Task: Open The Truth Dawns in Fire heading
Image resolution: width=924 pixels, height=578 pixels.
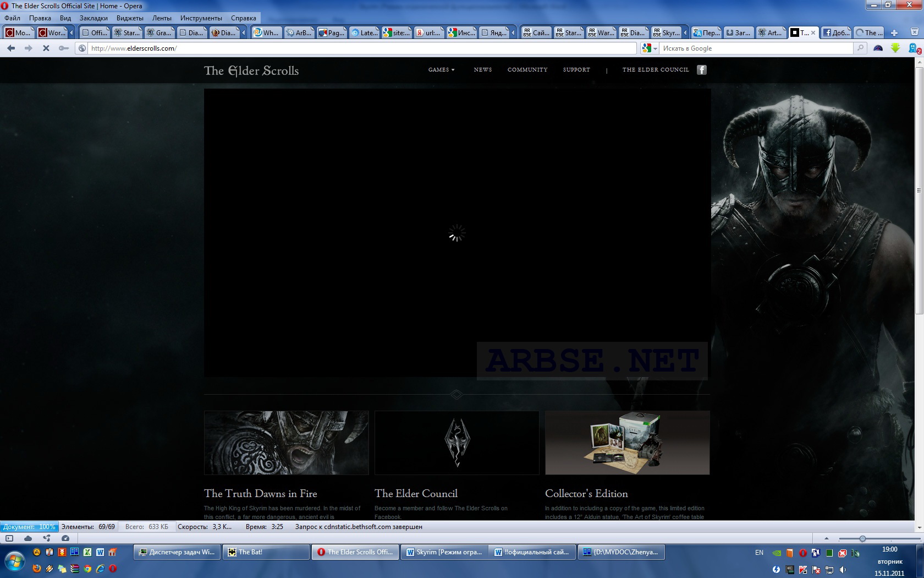Action: tap(261, 494)
